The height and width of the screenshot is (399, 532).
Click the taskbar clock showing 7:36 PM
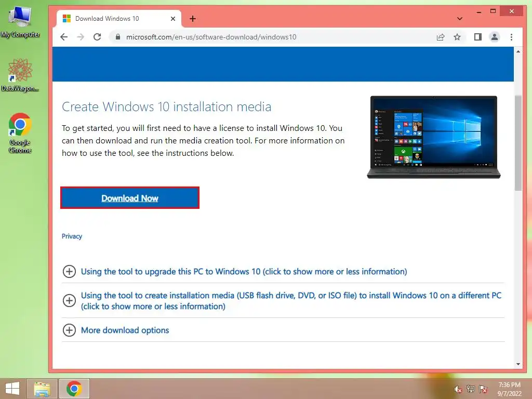(509, 389)
